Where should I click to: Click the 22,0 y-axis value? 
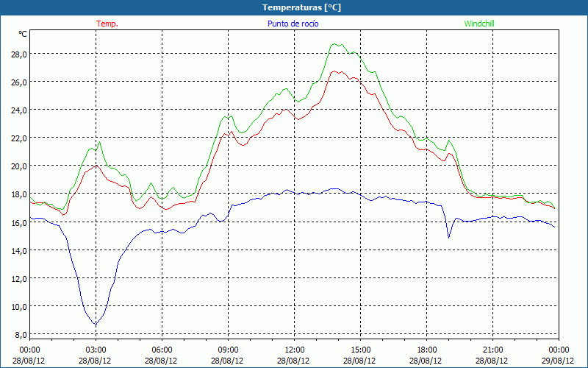point(19,138)
